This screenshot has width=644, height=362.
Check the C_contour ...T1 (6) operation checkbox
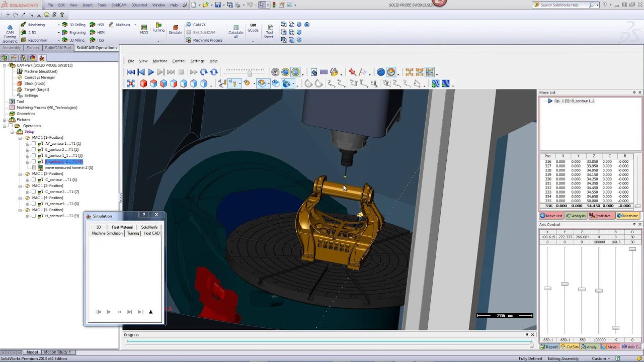tap(34, 179)
